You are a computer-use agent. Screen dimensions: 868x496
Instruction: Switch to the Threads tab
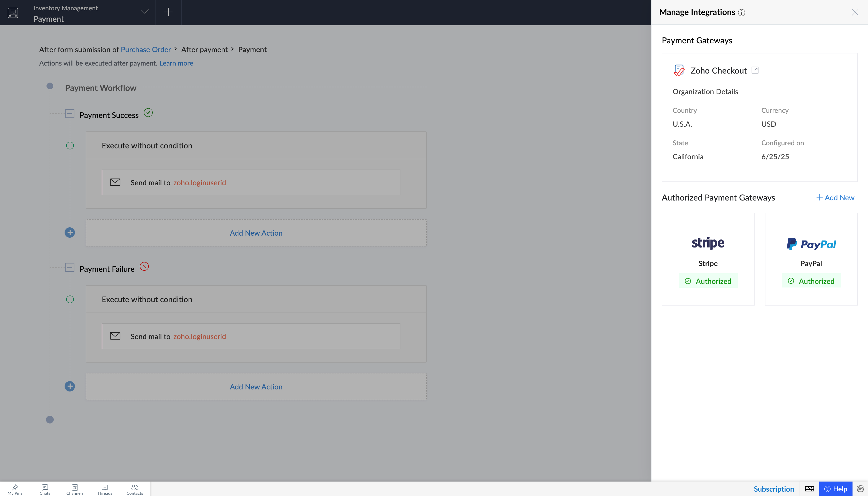(105, 489)
